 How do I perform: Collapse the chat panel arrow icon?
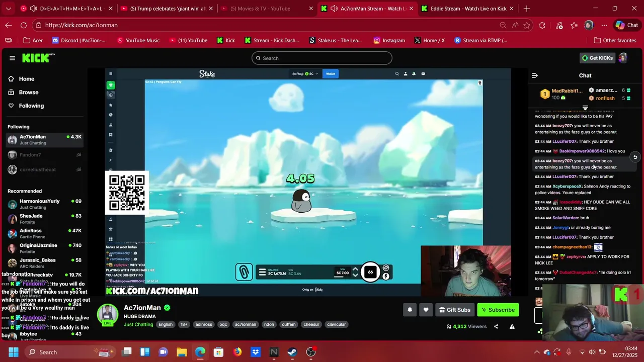point(535,75)
